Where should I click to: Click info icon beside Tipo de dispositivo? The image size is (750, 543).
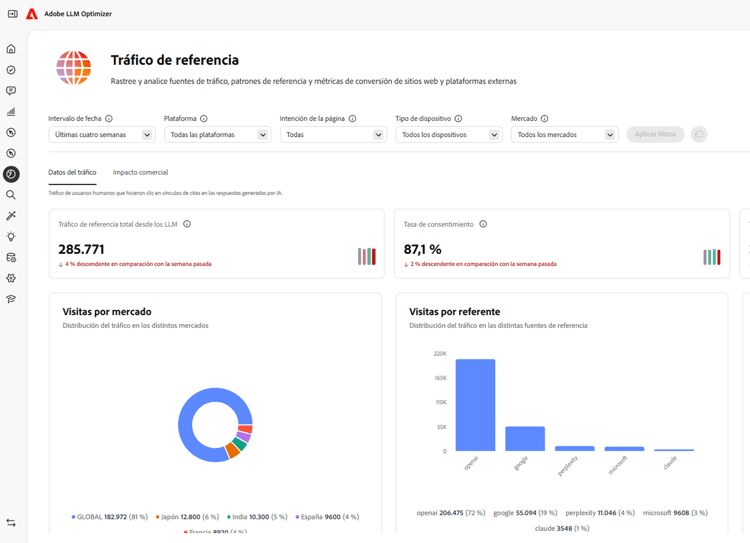coord(458,119)
